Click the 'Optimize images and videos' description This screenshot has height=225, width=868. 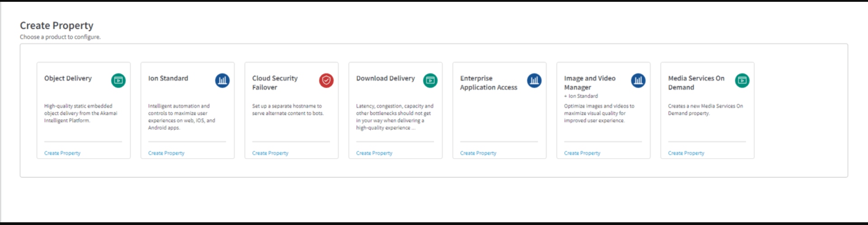(599, 113)
